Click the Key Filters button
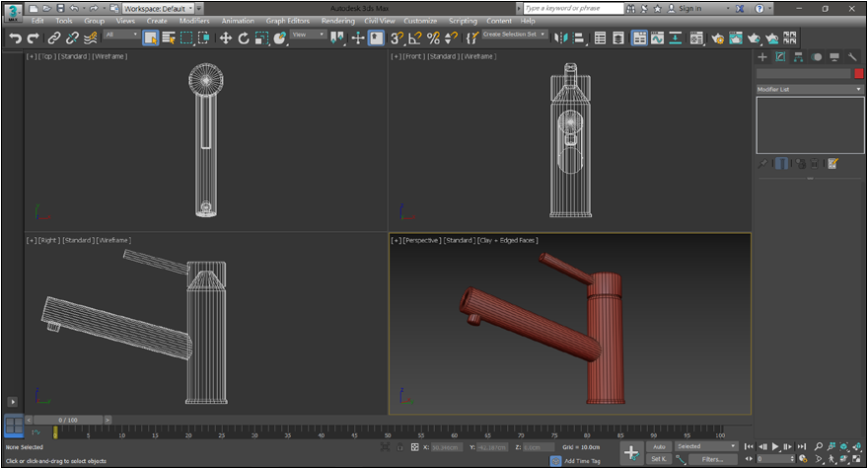Viewport: 868px width, 469px height. pyautogui.click(x=712, y=459)
